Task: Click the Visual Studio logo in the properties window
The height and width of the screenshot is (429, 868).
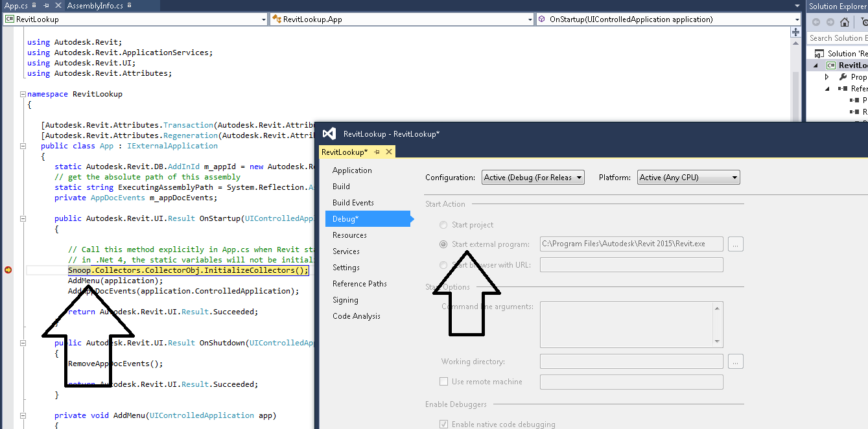Action: click(329, 134)
